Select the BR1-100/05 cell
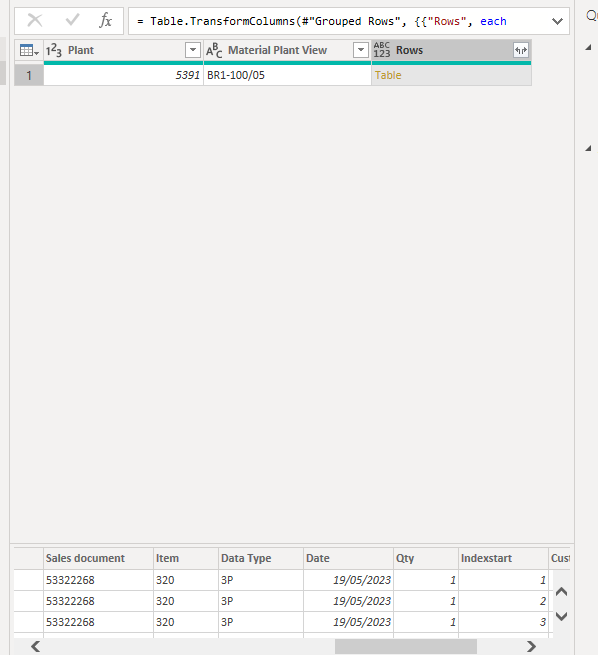The width and height of the screenshot is (598, 655). (x=287, y=76)
